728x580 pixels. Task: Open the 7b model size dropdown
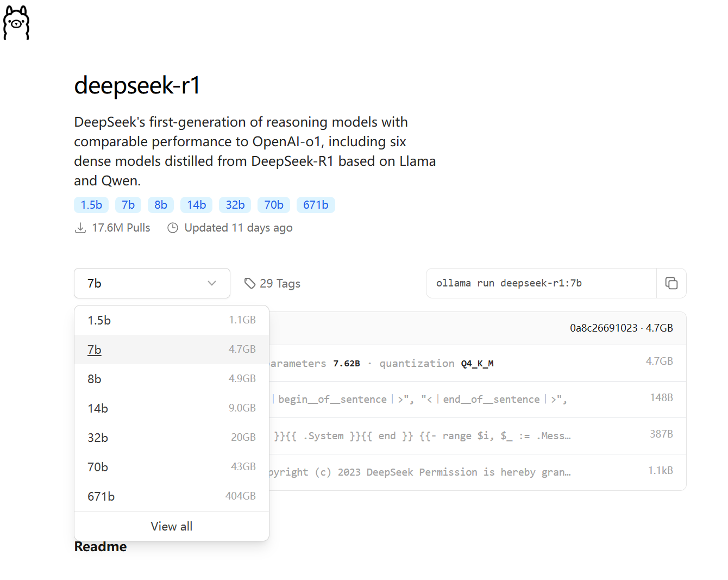(152, 283)
